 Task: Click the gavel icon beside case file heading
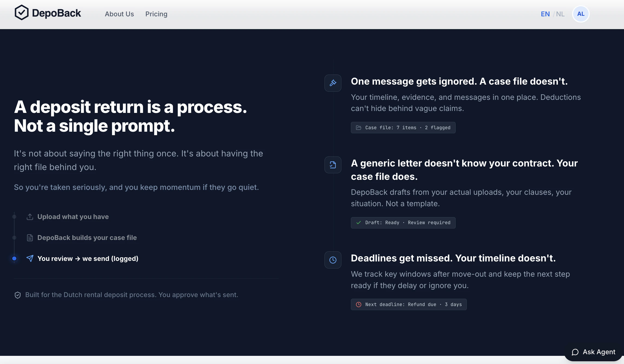pos(333,83)
